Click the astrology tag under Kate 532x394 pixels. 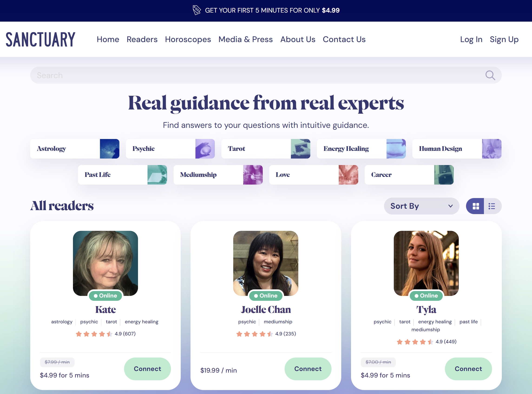pos(62,322)
